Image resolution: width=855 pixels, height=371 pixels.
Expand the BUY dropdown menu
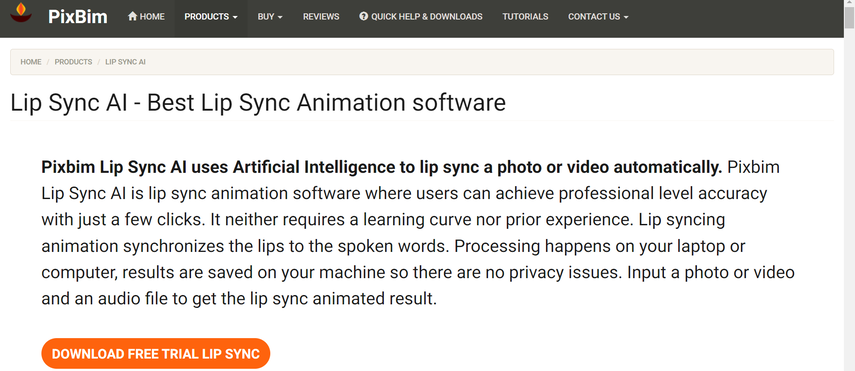pos(270,16)
